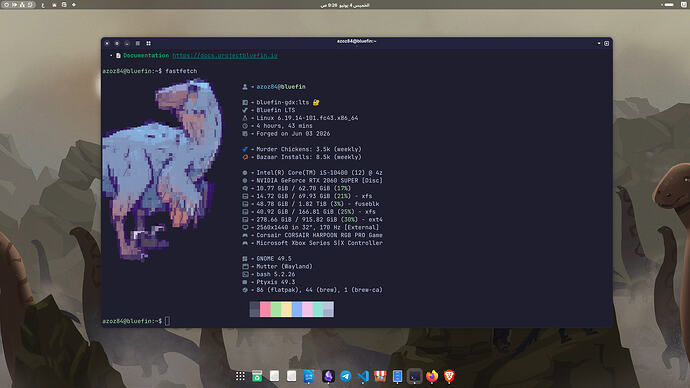Open the clock and calendar in top bar

coord(345,5)
